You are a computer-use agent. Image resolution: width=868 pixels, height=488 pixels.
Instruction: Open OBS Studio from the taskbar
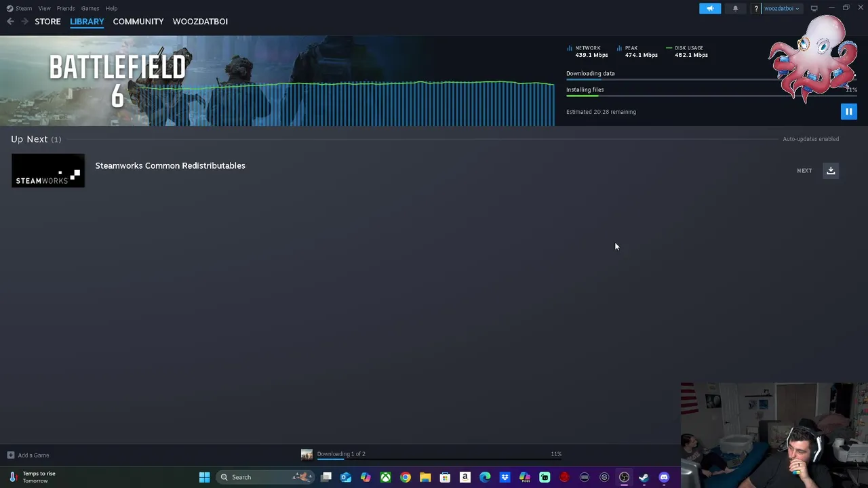624,477
